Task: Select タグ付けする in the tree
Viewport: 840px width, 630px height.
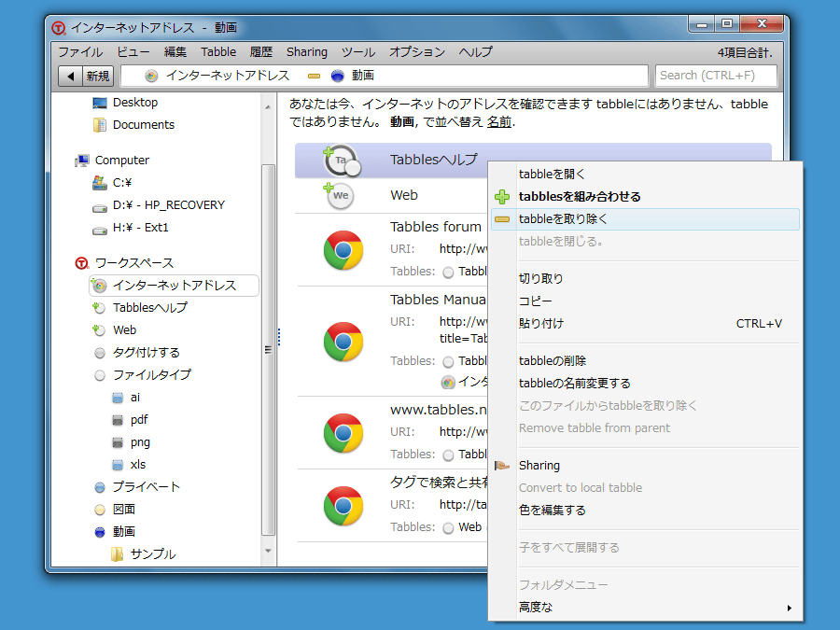Action: (146, 353)
